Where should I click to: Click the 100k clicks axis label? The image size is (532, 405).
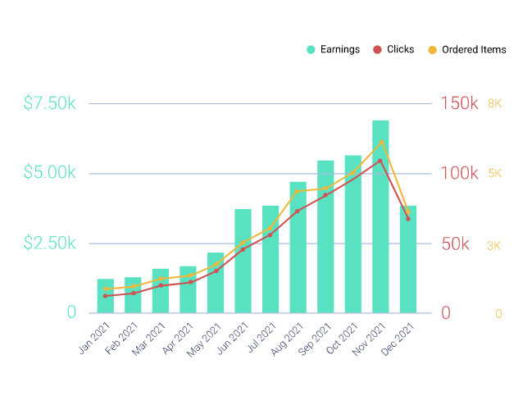tap(459, 173)
